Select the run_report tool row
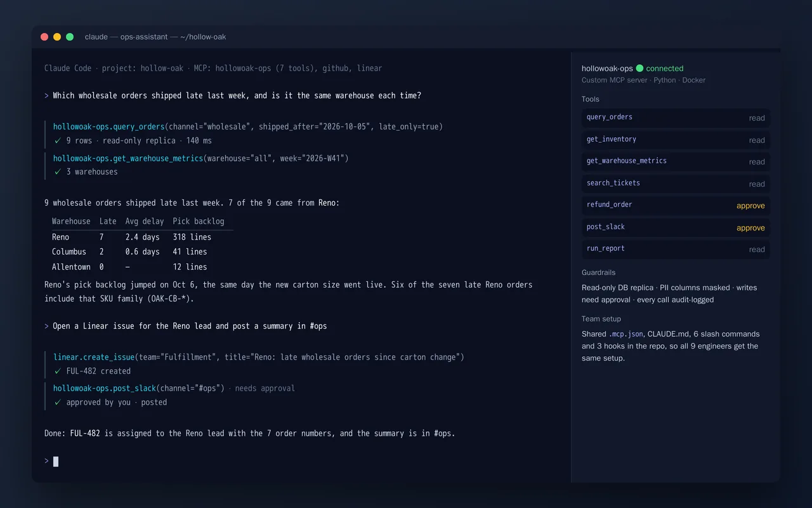The width and height of the screenshot is (812, 508). pyautogui.click(x=676, y=249)
